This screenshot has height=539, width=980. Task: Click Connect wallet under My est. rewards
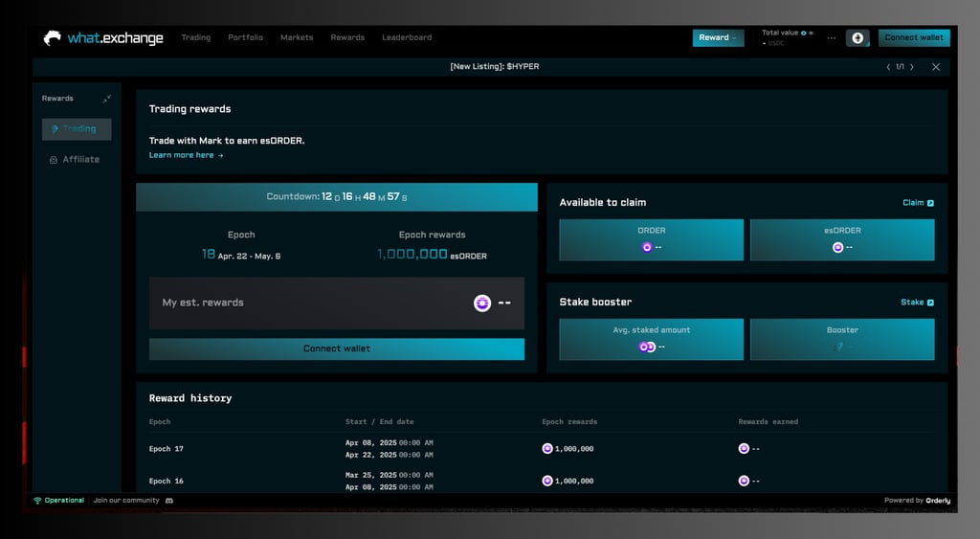coord(337,348)
